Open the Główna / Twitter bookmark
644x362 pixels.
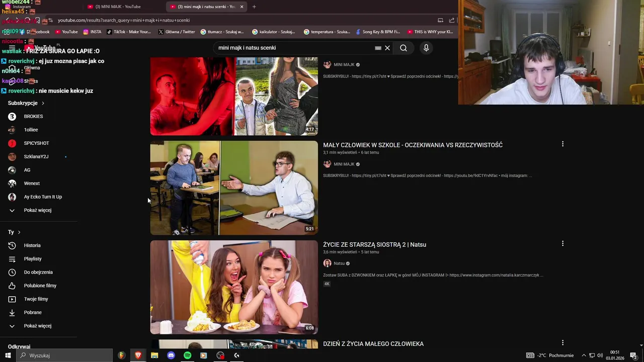pyautogui.click(x=177, y=32)
